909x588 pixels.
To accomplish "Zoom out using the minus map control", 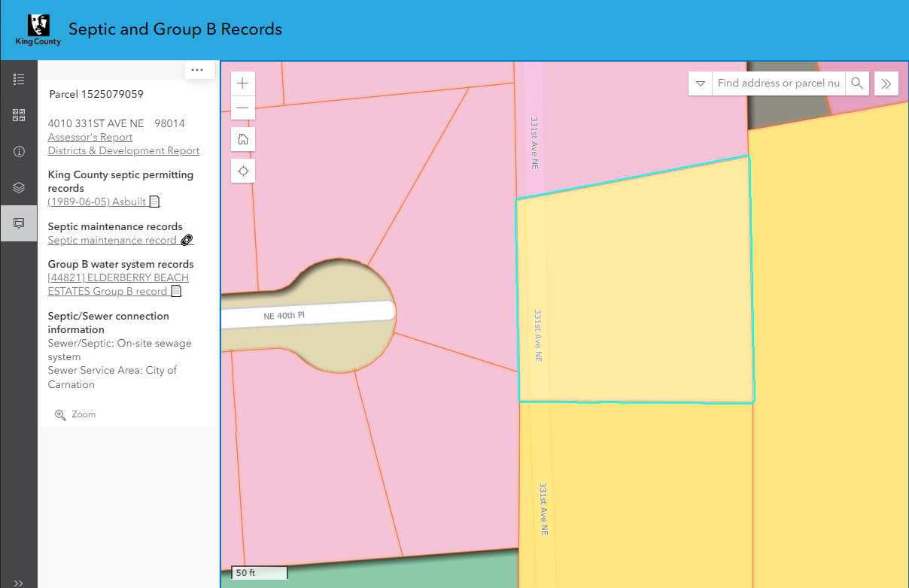I will tap(242, 108).
